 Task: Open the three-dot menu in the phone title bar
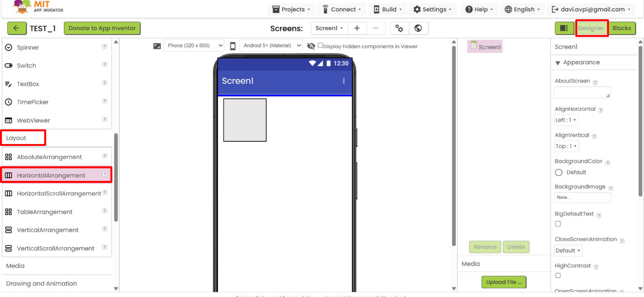pyautogui.click(x=344, y=81)
